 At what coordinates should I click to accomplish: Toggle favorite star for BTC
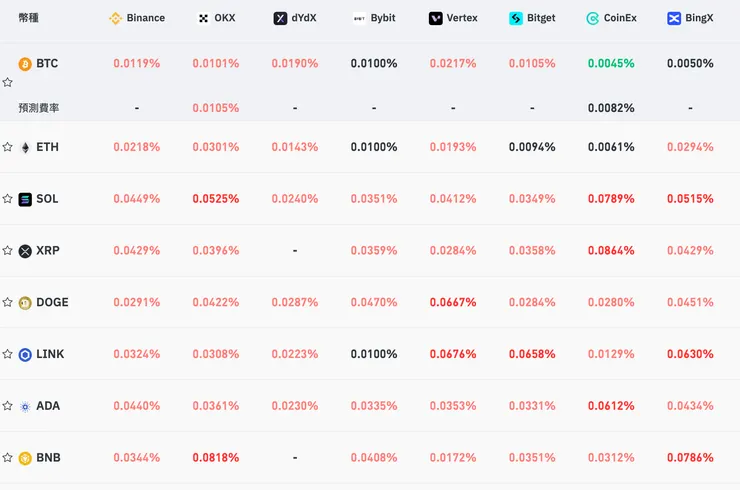click(8, 82)
